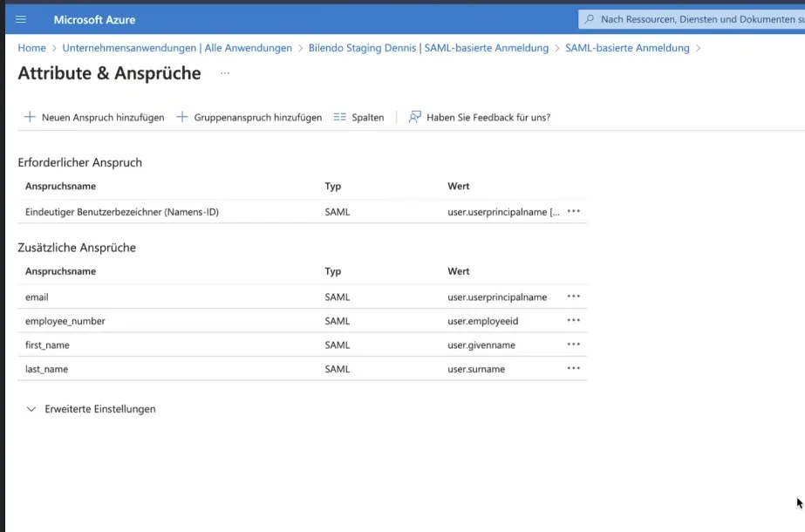
Task: Click the search magnifier icon
Action: tap(590, 19)
